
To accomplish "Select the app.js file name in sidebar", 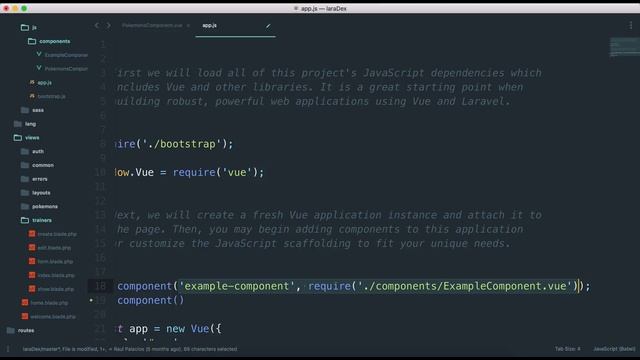I will (44, 82).
